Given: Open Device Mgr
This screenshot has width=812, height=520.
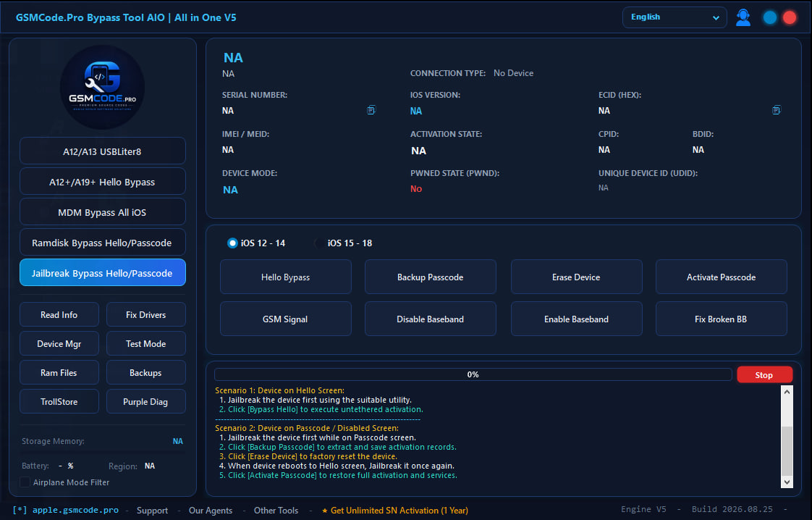Looking at the screenshot, I should point(59,344).
